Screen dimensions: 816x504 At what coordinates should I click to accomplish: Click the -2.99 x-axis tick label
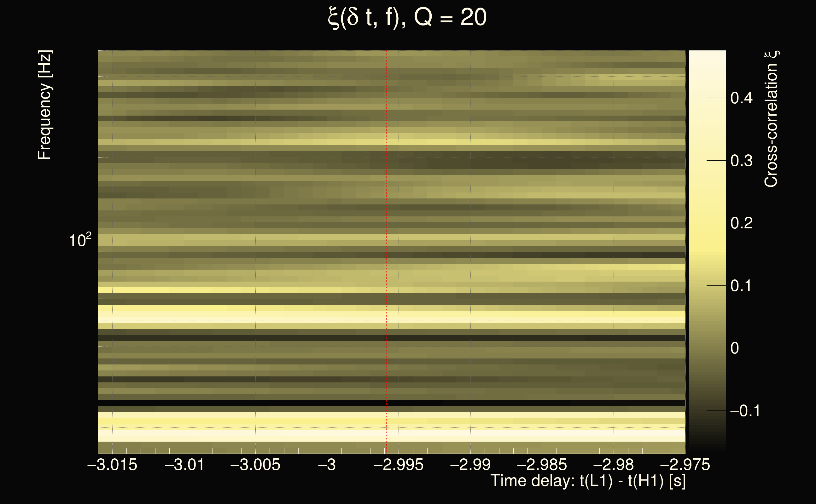(x=470, y=465)
